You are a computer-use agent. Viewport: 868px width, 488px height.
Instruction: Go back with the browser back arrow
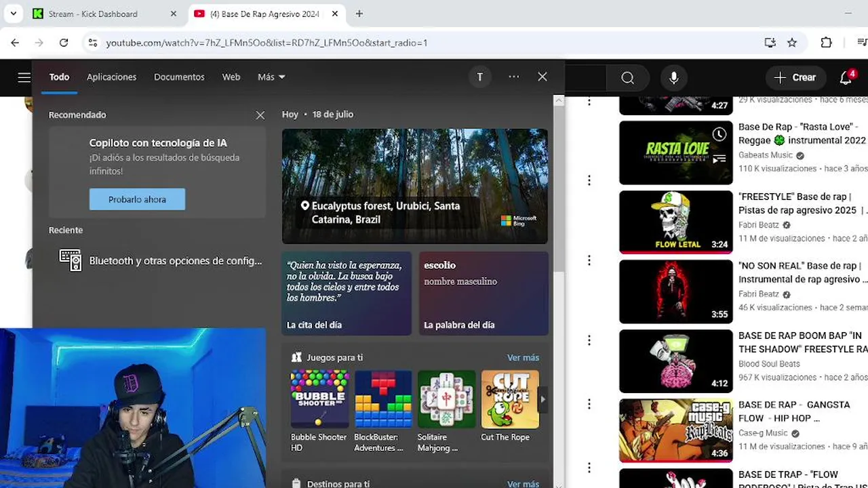(x=15, y=43)
